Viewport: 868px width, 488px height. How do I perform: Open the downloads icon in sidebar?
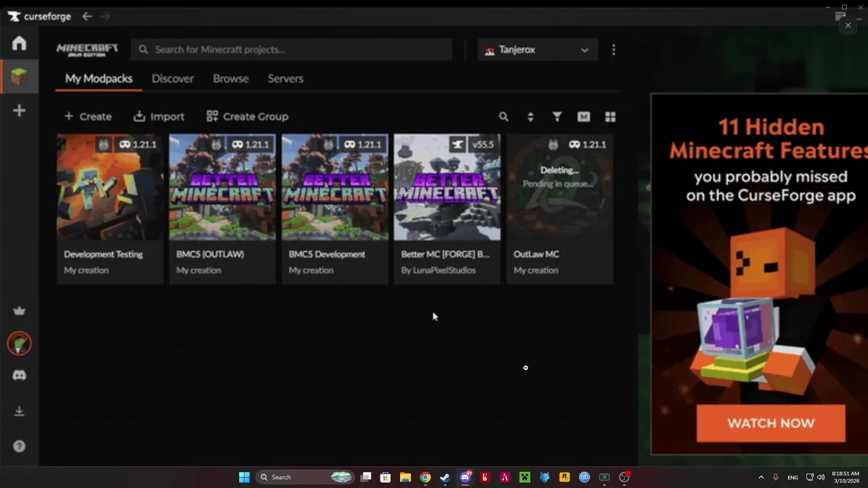(x=19, y=411)
